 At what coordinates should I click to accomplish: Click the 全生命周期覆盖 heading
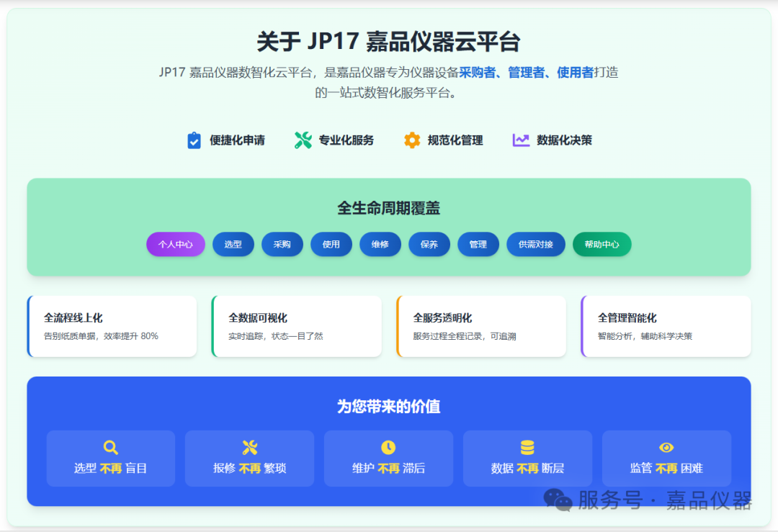[389, 208]
